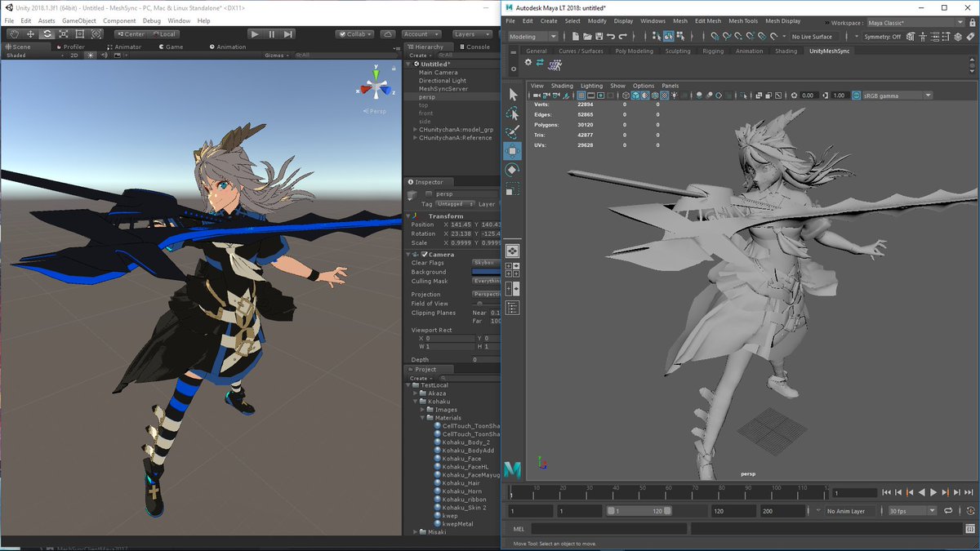Open the Gizmos dropdown in Scene view

[274, 56]
